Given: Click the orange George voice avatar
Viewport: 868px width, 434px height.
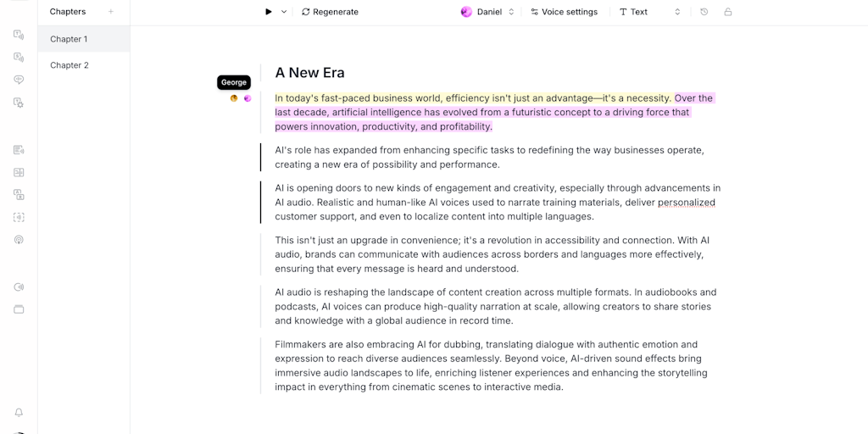Looking at the screenshot, I should (234, 98).
